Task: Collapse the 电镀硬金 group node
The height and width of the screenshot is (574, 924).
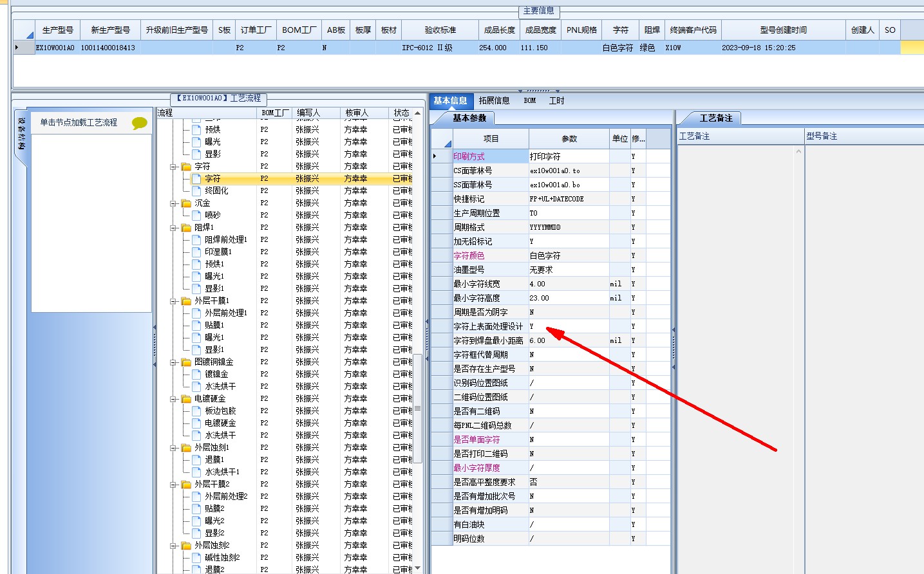Action: (x=174, y=399)
